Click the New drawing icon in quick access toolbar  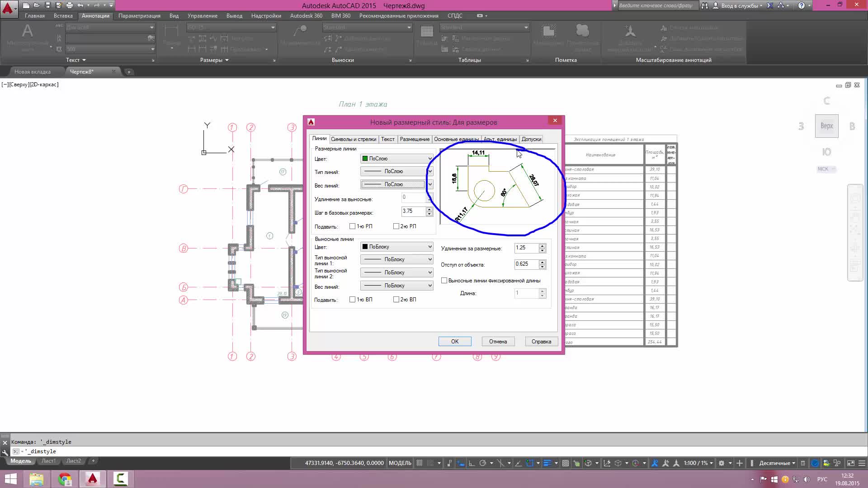(26, 5)
